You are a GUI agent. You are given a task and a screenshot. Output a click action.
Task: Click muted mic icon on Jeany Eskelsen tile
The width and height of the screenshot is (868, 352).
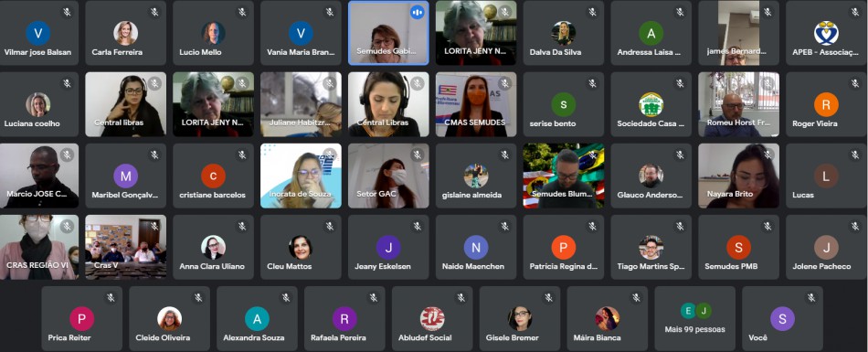point(418,226)
